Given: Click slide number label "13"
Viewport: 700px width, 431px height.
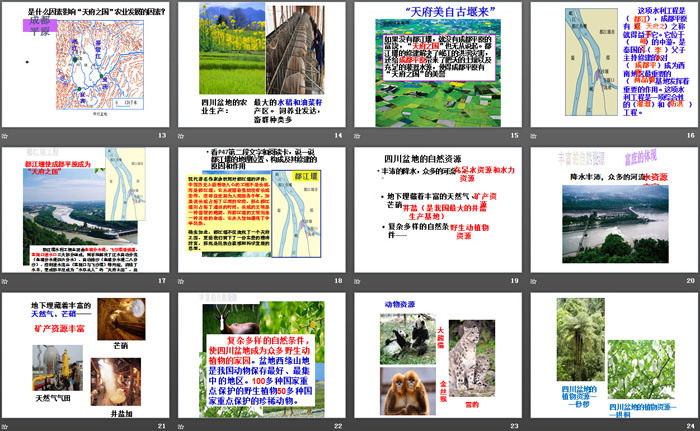Looking at the screenshot, I should (162, 135).
